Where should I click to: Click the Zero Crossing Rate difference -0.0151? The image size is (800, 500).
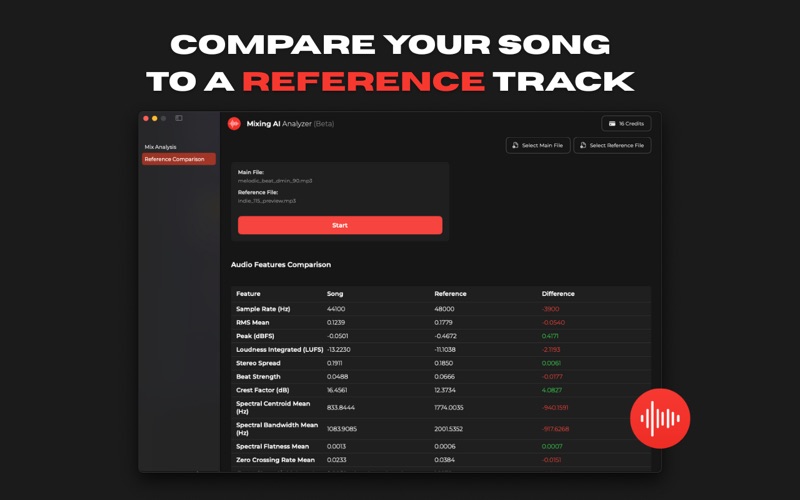coord(552,460)
